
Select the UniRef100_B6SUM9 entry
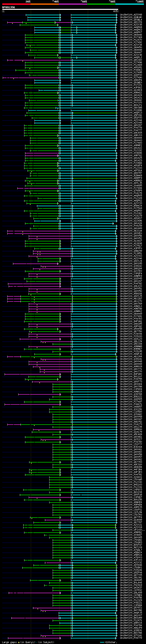pyautogui.click(x=131, y=618)
